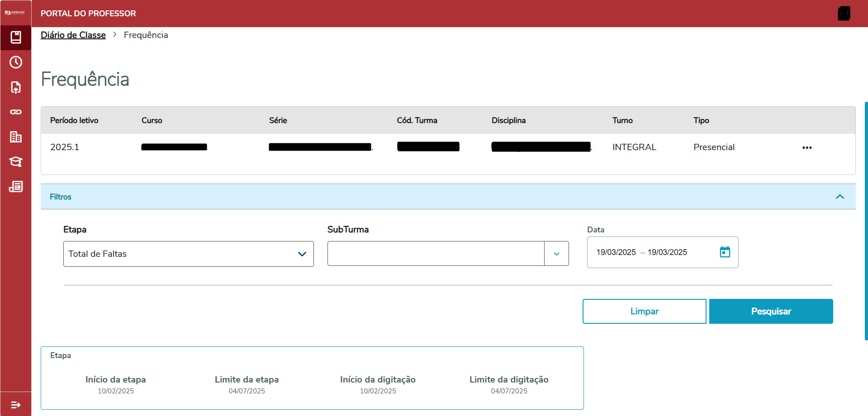Click the chain link sidebar icon
The image size is (868, 416).
tap(16, 112)
